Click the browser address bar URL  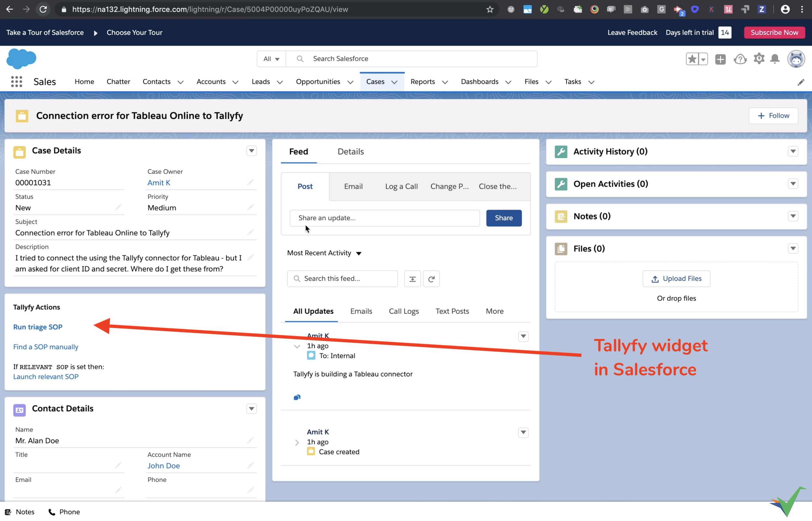pyautogui.click(x=210, y=9)
